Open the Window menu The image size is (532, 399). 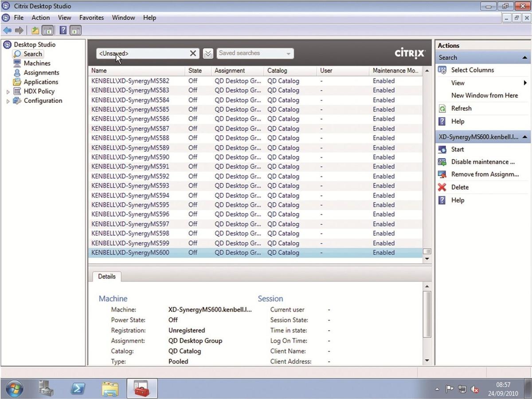point(123,18)
